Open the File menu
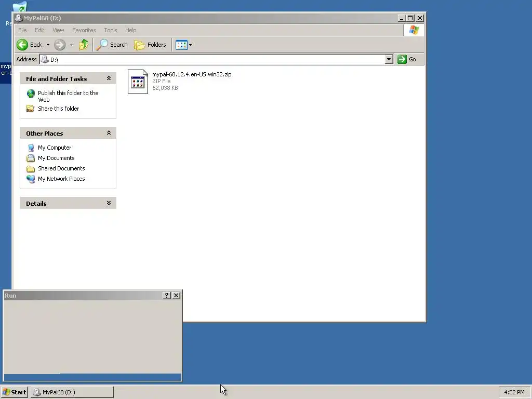The image size is (532, 399). pos(22,30)
